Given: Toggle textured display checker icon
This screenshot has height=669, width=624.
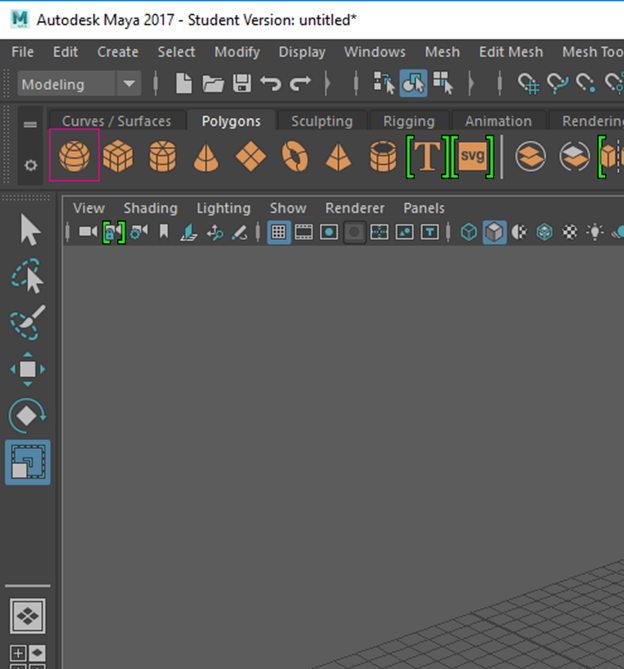Looking at the screenshot, I should (570, 233).
